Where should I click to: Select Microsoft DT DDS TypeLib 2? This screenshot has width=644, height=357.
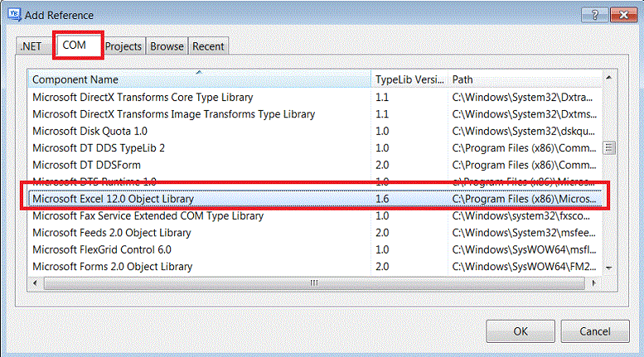coord(315,147)
